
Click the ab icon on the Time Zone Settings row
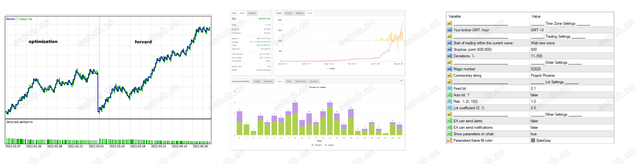tap(449, 23)
